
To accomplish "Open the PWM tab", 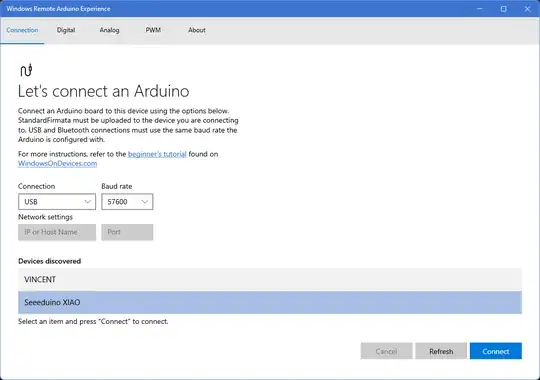I will coord(153,30).
